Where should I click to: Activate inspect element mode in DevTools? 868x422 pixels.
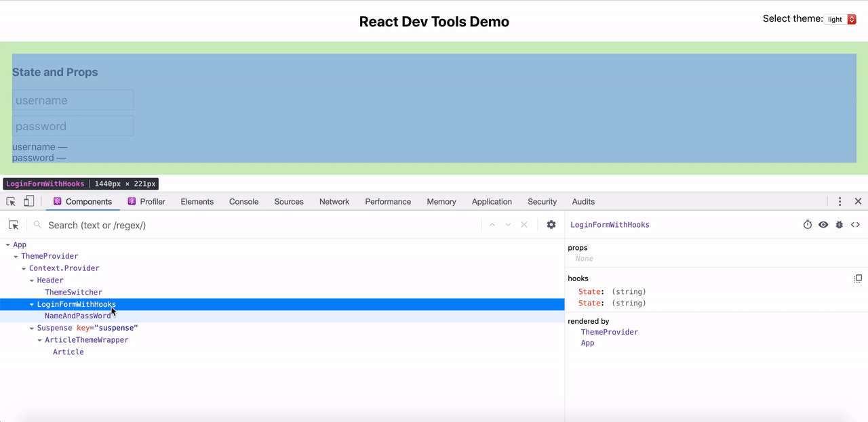pos(10,201)
